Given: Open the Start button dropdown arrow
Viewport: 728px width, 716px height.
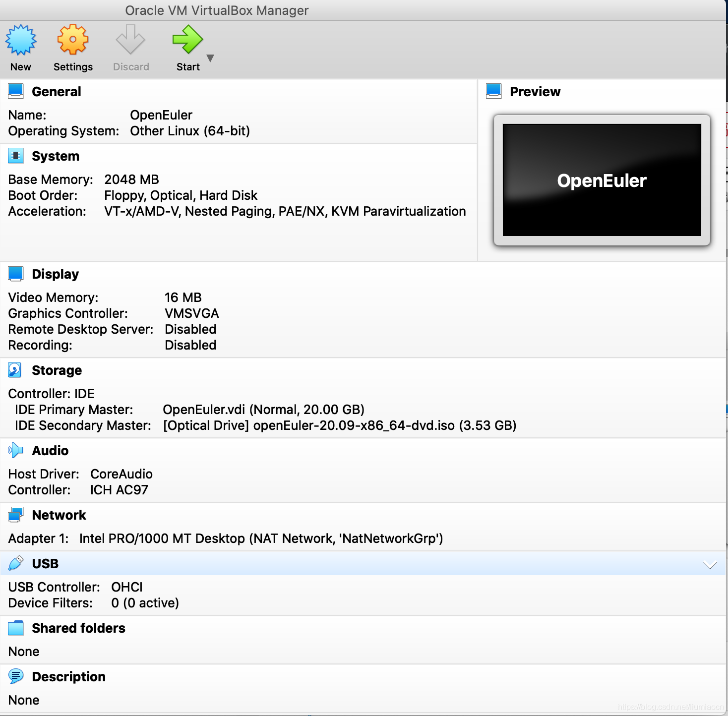Looking at the screenshot, I should (210, 58).
